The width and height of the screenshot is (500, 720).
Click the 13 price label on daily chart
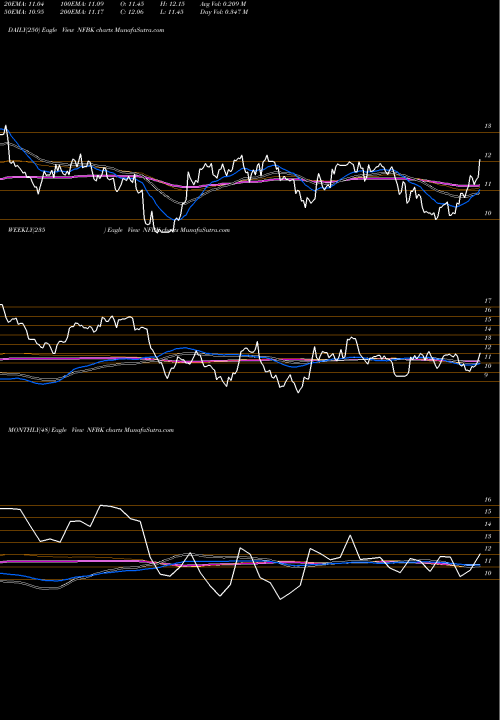[488, 126]
